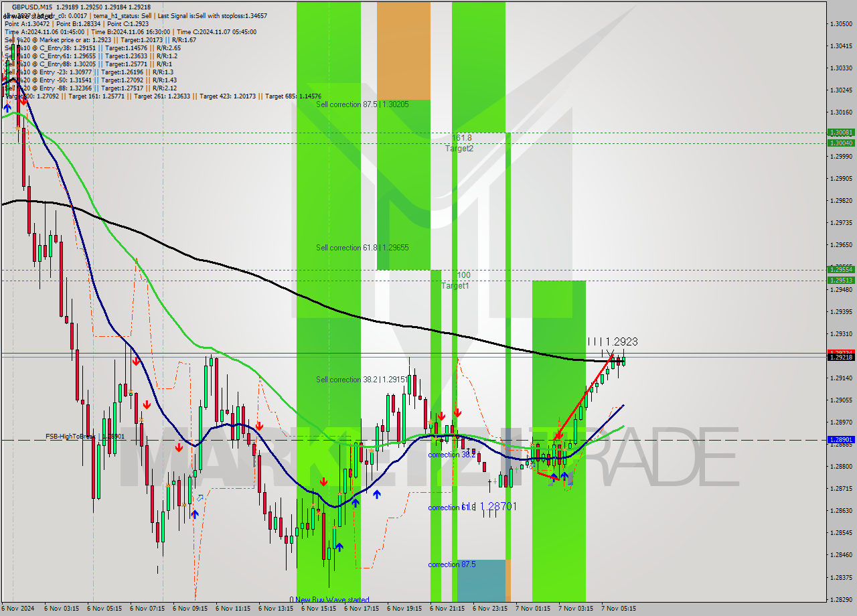Click the '7 Nov 01:15' time label
The width and height of the screenshot is (857, 616).
(x=533, y=609)
